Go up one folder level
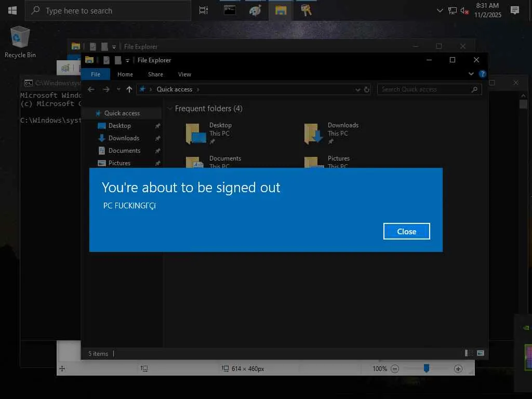The image size is (532, 399). coord(129,89)
